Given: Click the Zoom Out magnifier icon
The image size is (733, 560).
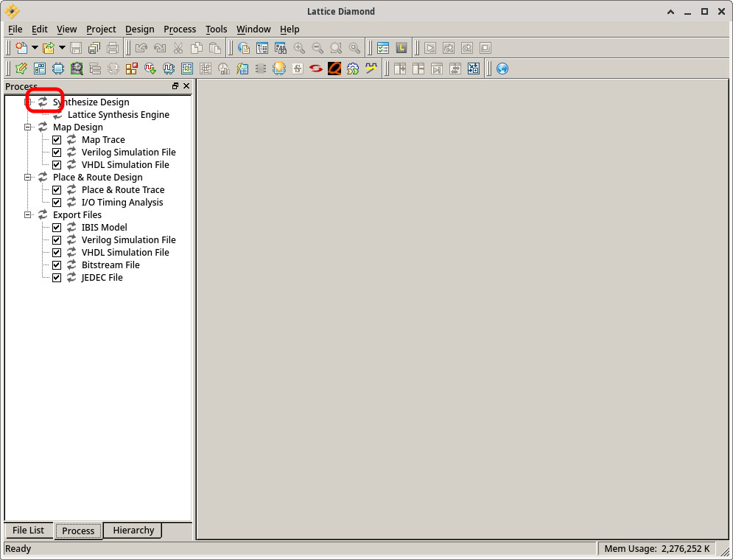Looking at the screenshot, I should pyautogui.click(x=318, y=48).
